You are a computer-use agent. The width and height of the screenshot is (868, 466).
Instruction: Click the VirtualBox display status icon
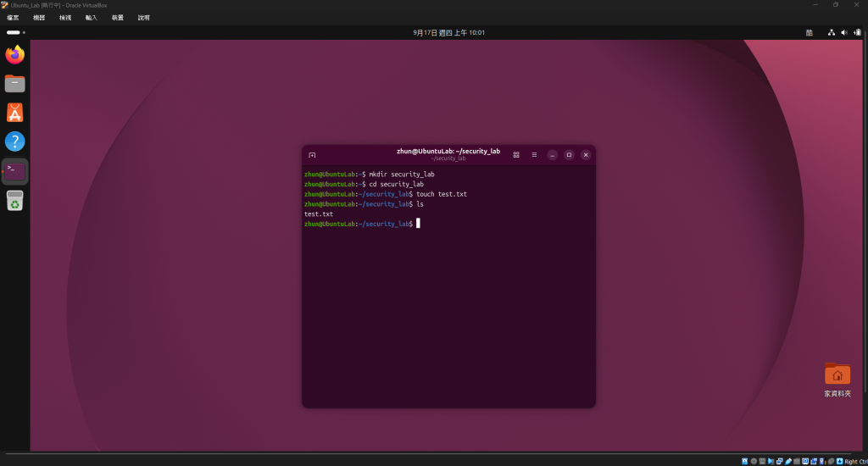click(805, 461)
